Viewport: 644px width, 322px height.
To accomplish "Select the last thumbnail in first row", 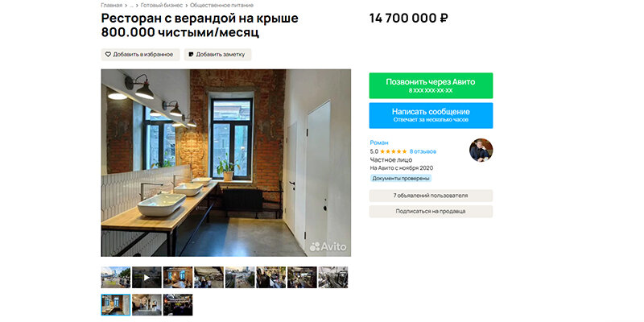I will point(333,277).
